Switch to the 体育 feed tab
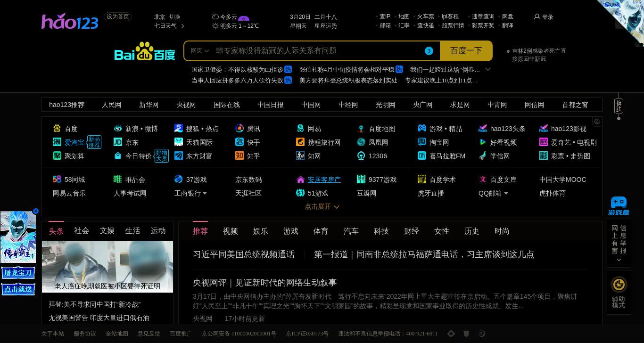The height and width of the screenshot is (343, 644). click(x=321, y=231)
